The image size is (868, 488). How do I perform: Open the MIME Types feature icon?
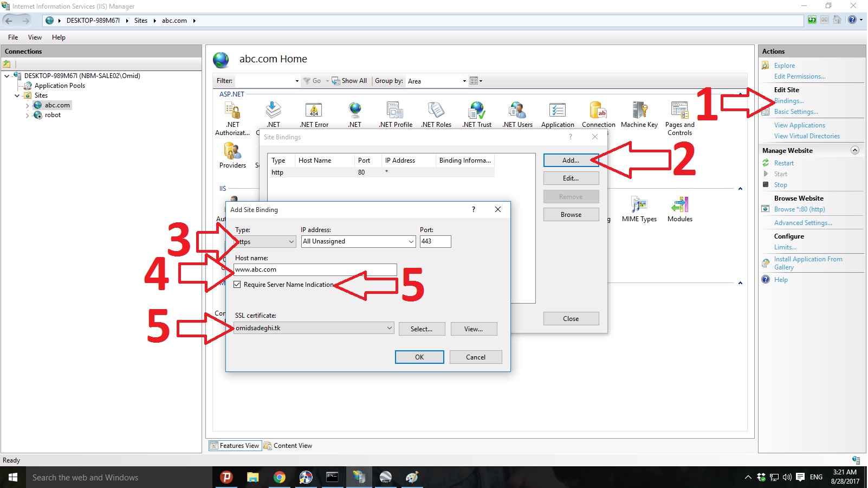(639, 209)
